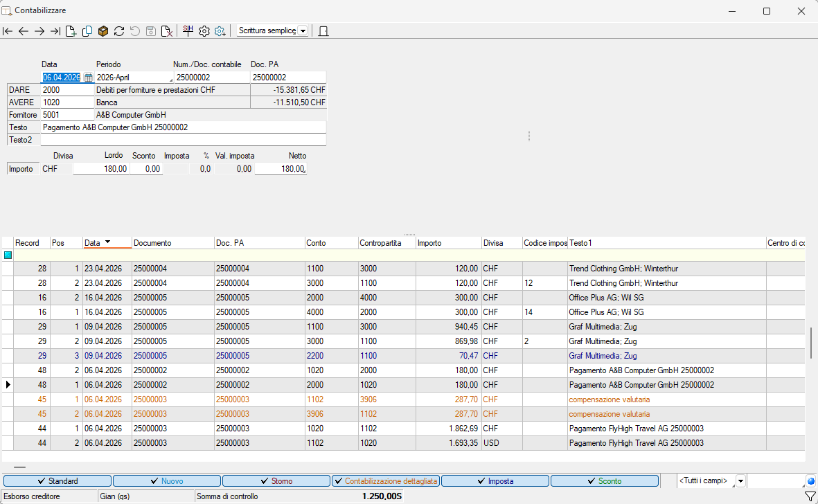Open the Tutti i campi dropdown
The height and width of the screenshot is (504, 818).
740,481
